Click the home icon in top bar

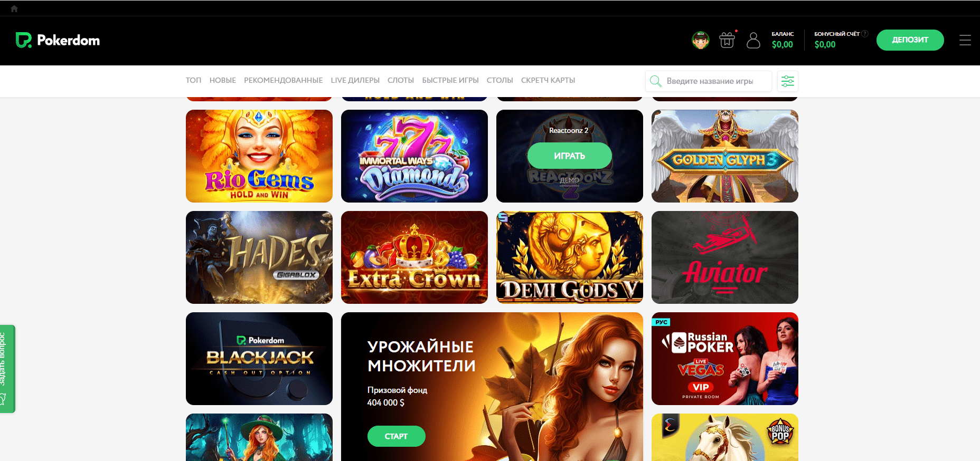(14, 8)
